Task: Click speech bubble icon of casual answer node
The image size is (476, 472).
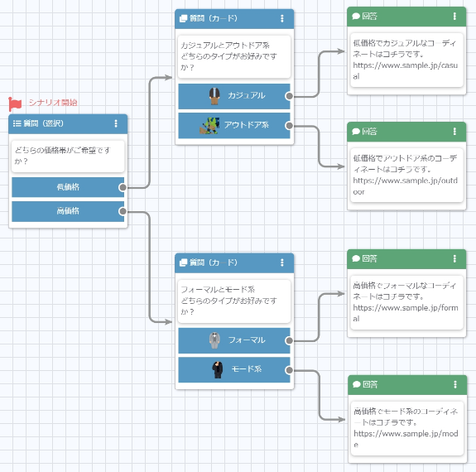Action: [x=356, y=16]
